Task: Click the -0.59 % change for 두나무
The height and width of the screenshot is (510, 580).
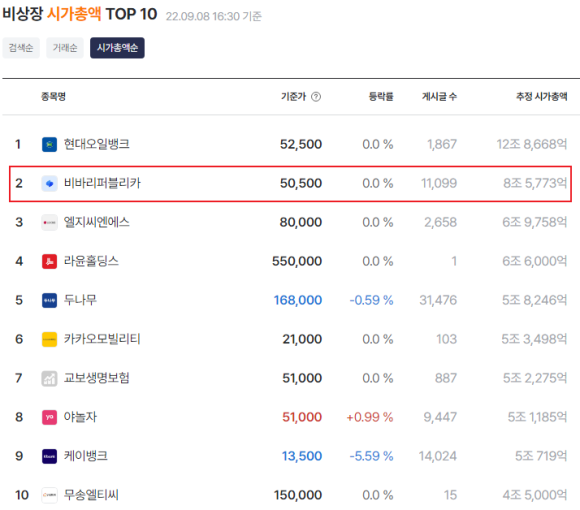Action: 371,300
